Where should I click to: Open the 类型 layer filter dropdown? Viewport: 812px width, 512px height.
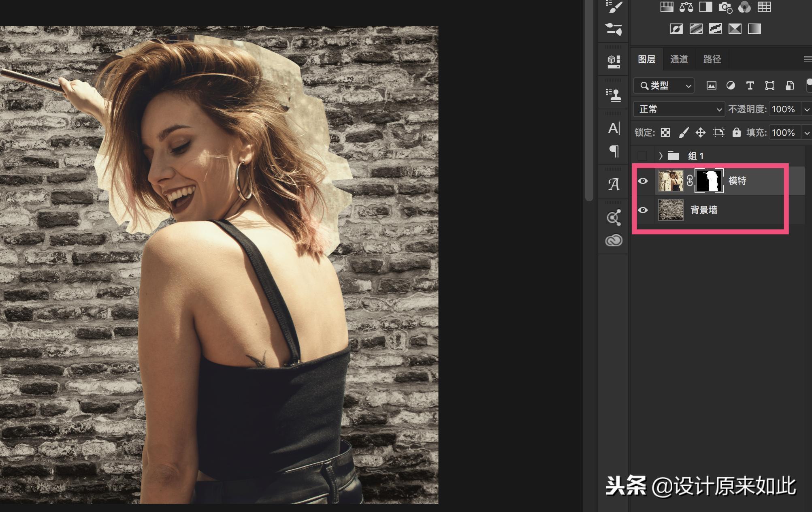click(x=664, y=85)
